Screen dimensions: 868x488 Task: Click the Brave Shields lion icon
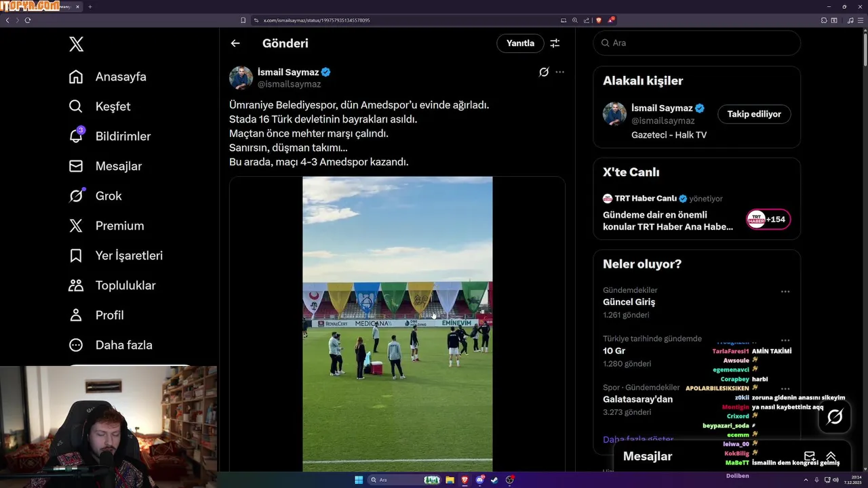(x=599, y=20)
